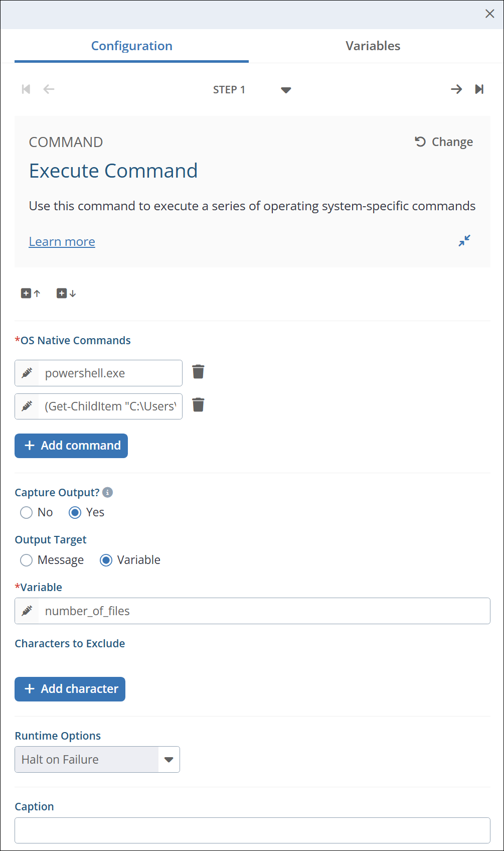The image size is (504, 851).
Task: Open variable picker for powershell.exe field
Action: 27,373
